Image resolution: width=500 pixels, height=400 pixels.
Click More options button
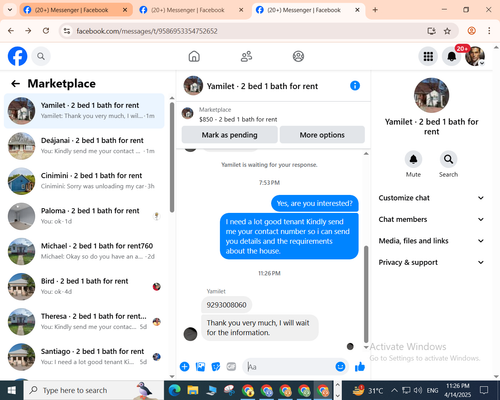coord(322,135)
